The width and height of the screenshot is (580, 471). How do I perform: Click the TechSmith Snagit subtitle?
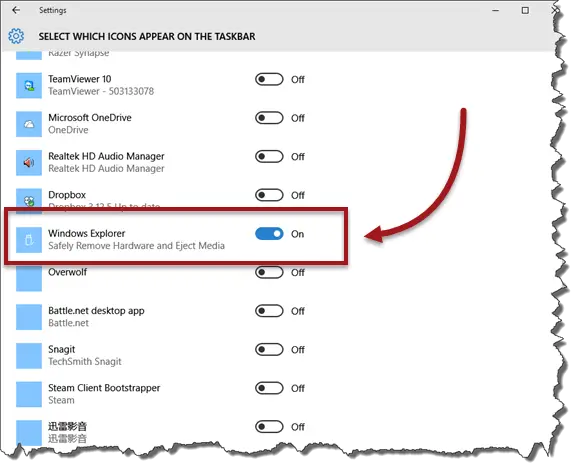coord(85,361)
